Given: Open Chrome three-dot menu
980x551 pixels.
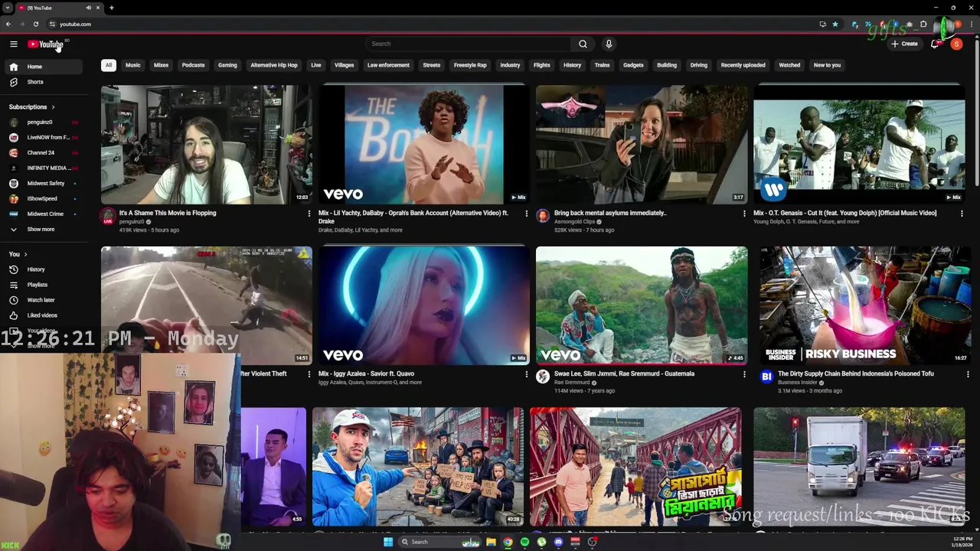Looking at the screenshot, I should point(971,24).
